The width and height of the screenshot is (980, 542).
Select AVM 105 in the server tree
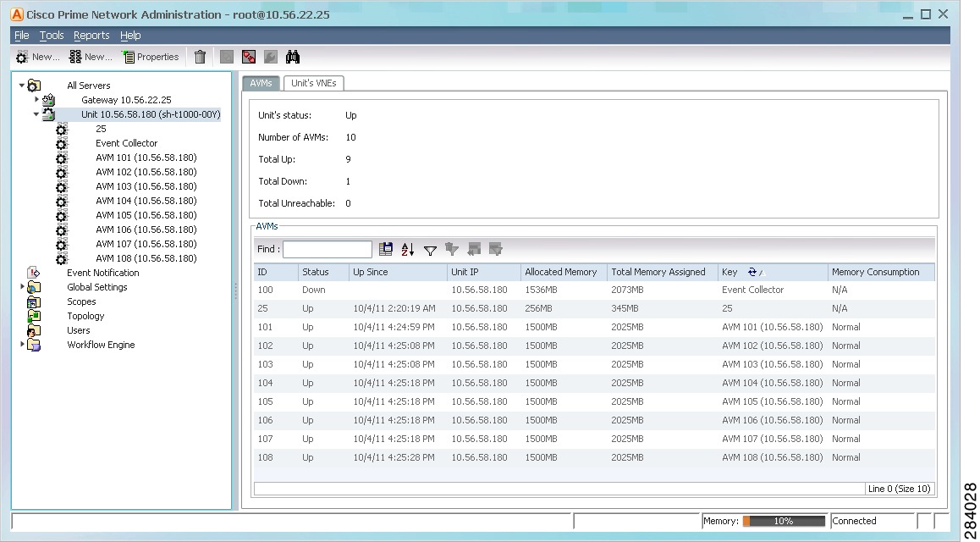(x=146, y=215)
